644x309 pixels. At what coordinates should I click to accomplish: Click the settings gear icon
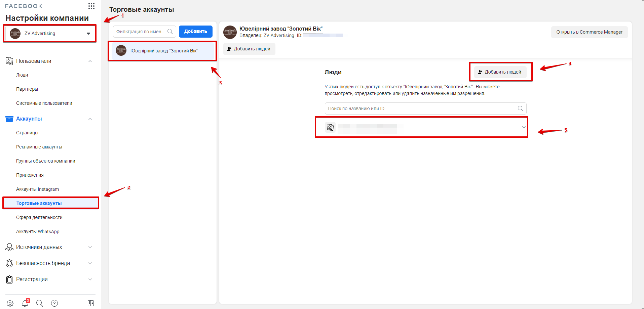(10, 303)
